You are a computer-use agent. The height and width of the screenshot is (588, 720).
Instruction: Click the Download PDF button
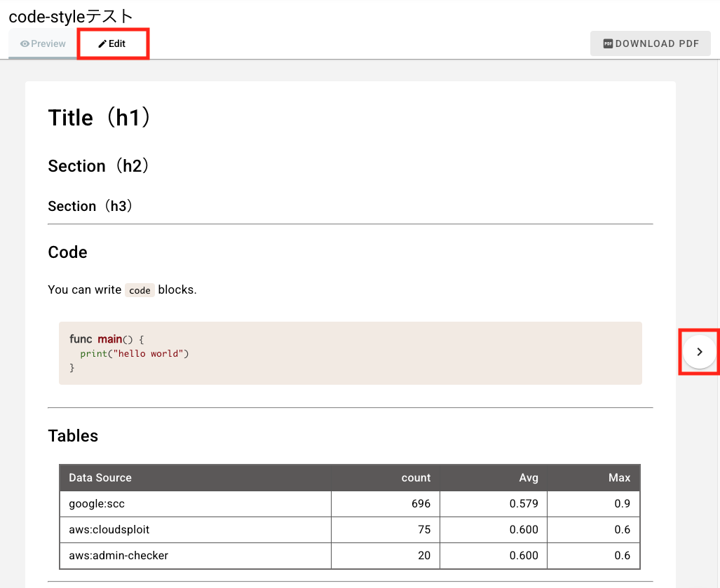(651, 43)
